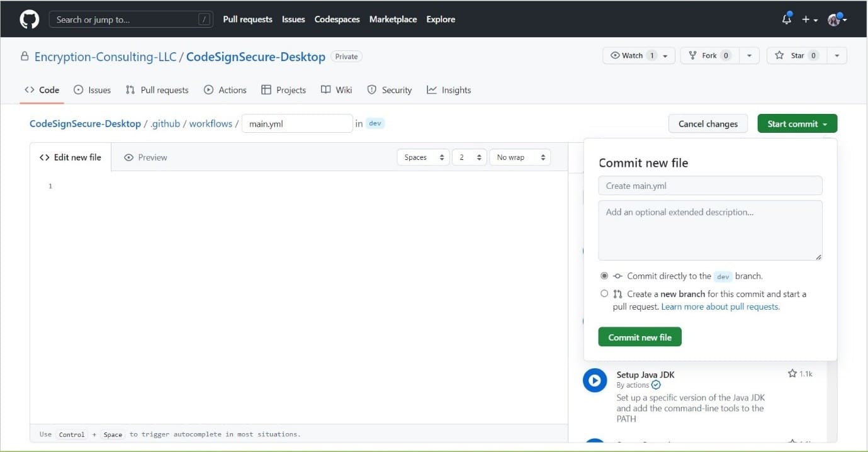Go to the GitHub homepage via the logo

pos(29,19)
